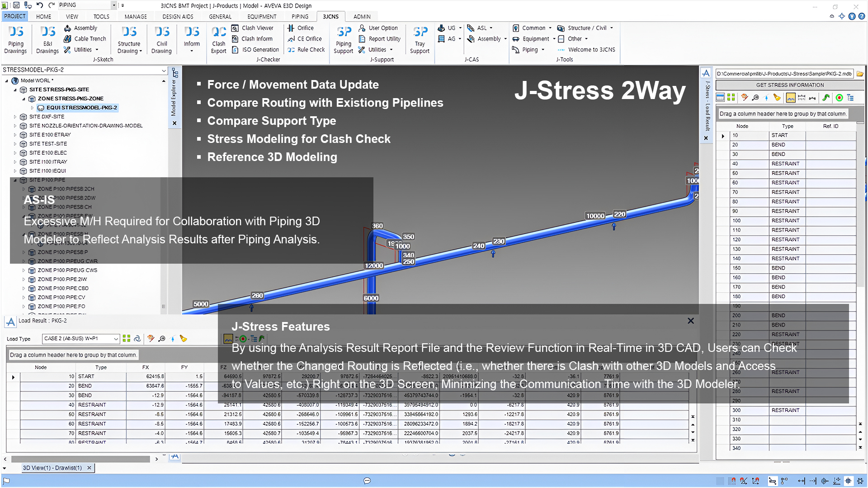The height and width of the screenshot is (488, 868).
Task: Open E&I Drawings tool
Action: 47,40
